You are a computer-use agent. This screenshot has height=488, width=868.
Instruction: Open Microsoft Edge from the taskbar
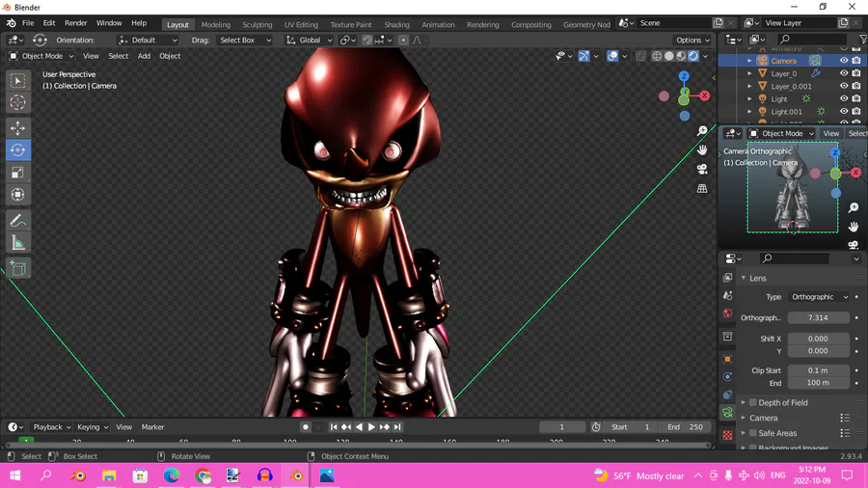(x=172, y=475)
